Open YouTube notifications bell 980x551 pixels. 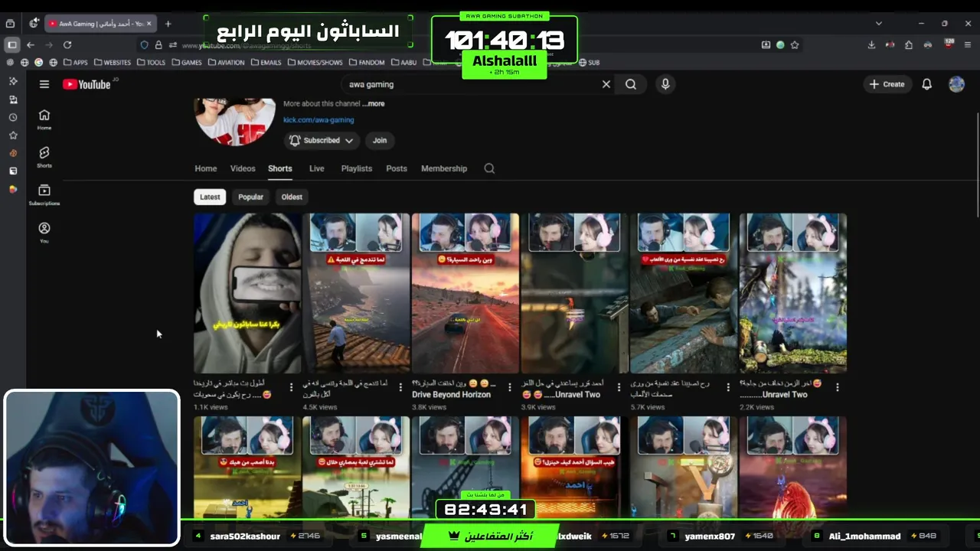pyautogui.click(x=926, y=84)
